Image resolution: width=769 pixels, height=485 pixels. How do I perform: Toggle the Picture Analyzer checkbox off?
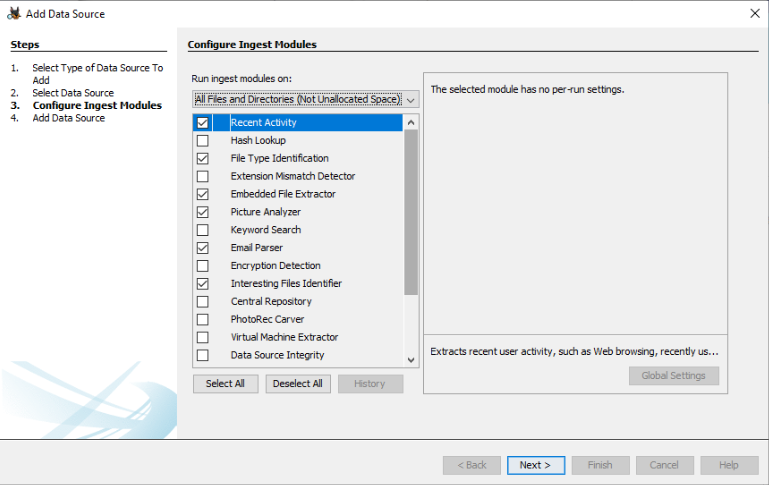pos(203,212)
